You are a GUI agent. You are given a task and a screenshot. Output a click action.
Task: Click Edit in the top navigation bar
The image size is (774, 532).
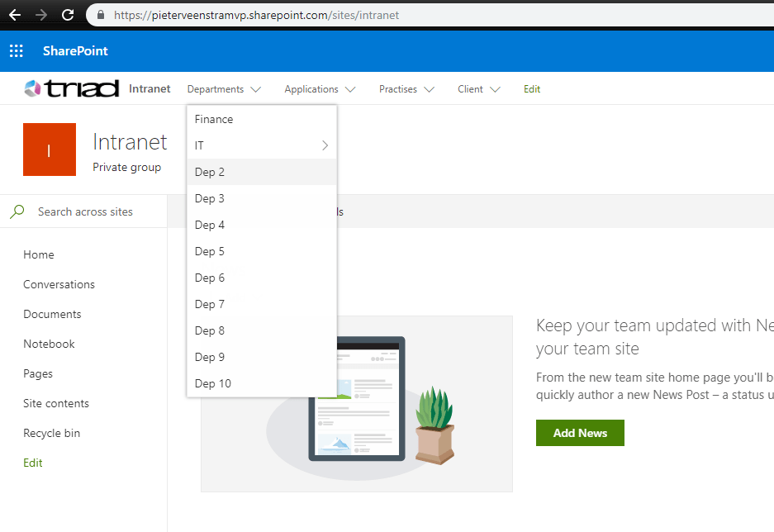[x=532, y=89]
